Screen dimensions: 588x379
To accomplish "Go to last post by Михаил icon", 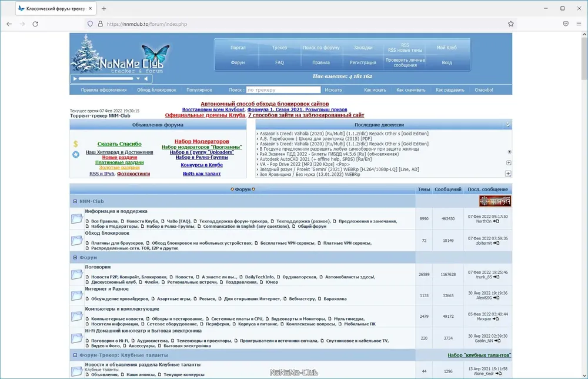I will tap(496, 319).
